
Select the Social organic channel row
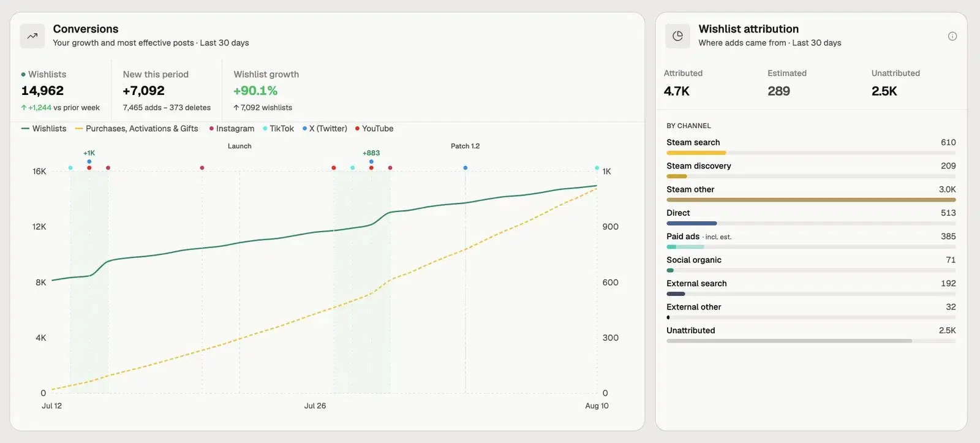pos(811,265)
